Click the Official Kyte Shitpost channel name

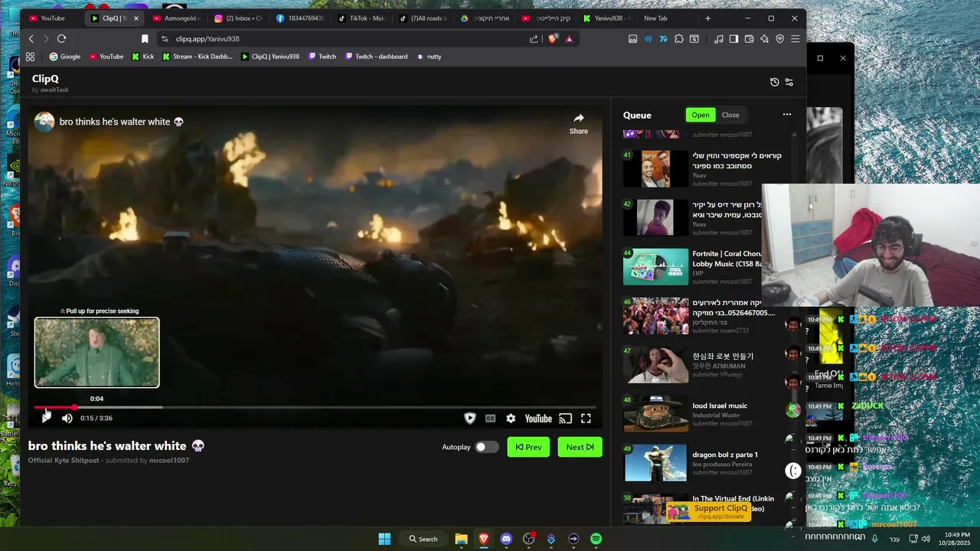tap(64, 461)
